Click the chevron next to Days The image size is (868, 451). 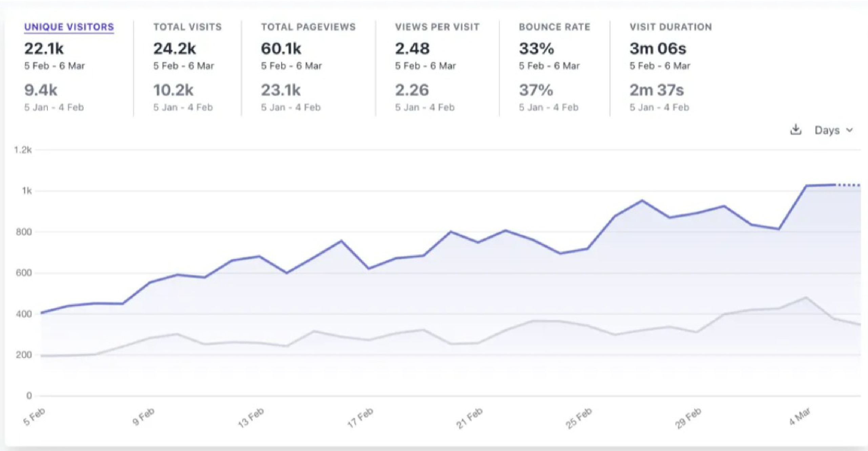point(849,130)
